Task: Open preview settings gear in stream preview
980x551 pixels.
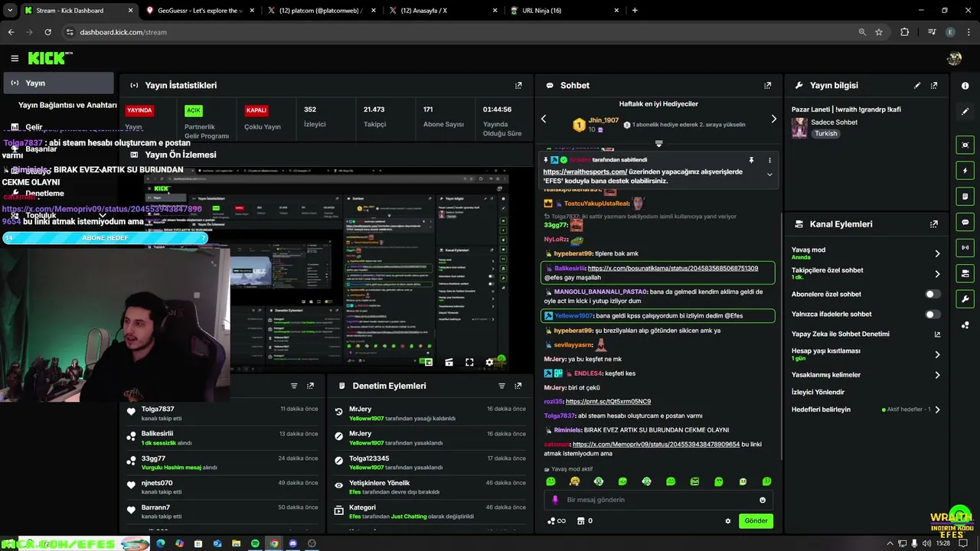Action: 490,363
